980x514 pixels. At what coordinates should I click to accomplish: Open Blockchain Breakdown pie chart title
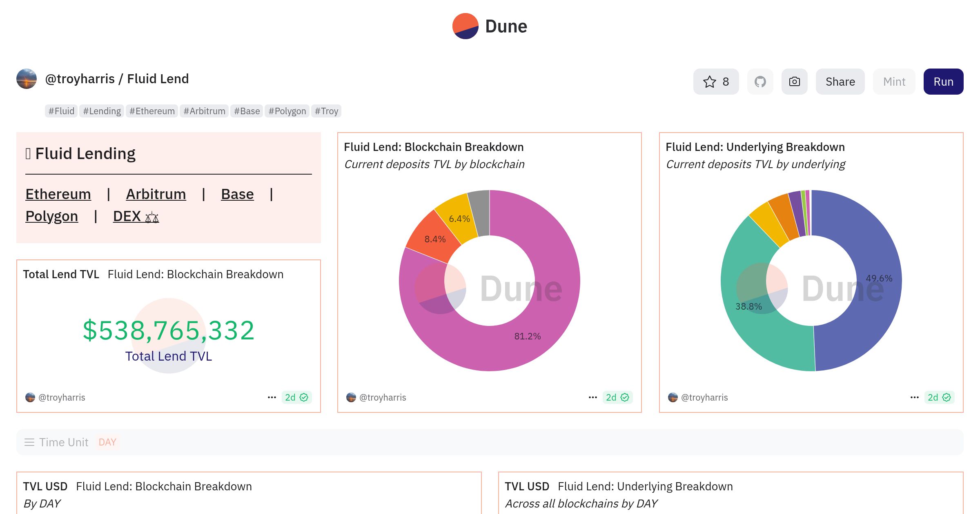(x=434, y=147)
